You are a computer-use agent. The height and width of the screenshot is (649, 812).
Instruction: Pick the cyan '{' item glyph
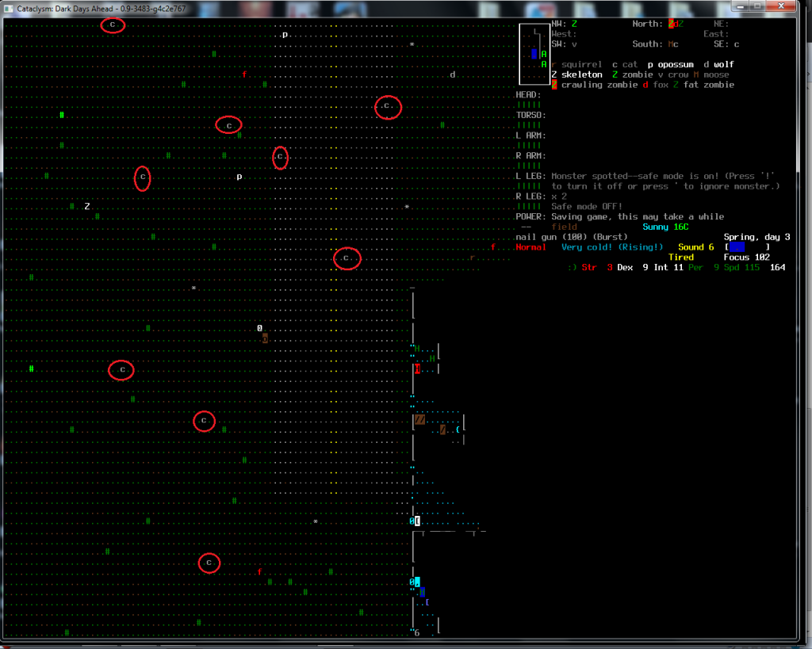coord(458,429)
